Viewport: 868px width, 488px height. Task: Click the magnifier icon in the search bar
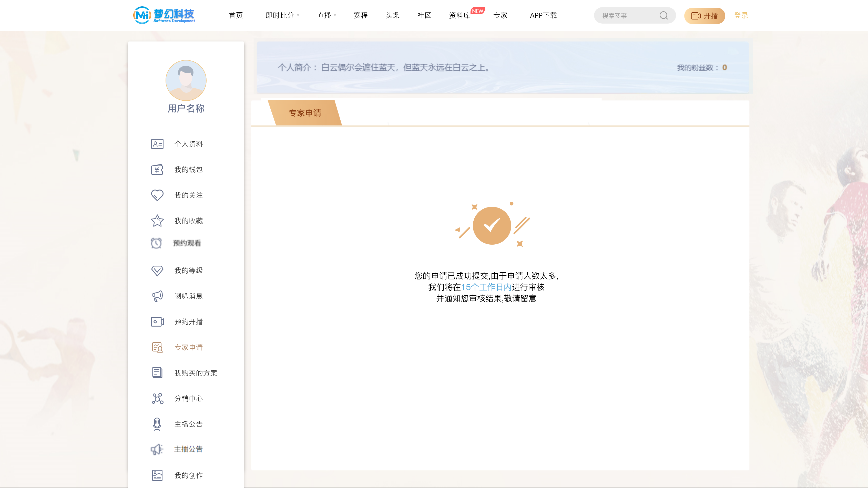663,15
